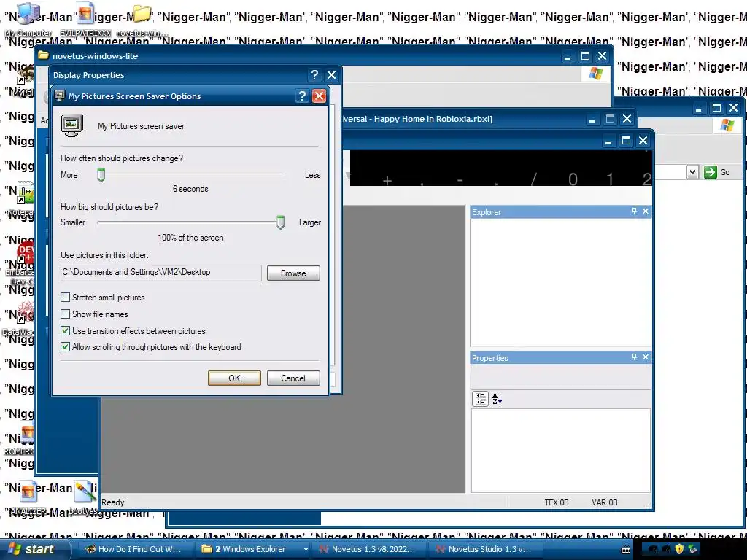Switch Properties panel to categorized view

tap(481, 399)
